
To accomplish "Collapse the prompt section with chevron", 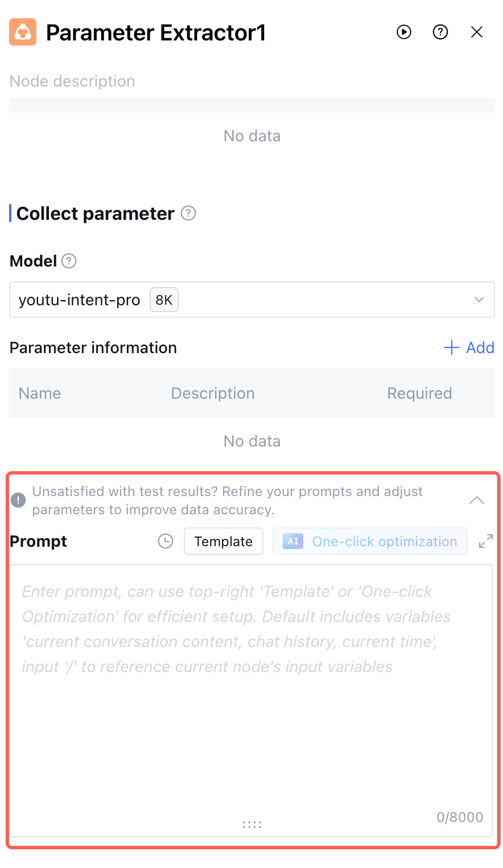I will click(x=477, y=500).
